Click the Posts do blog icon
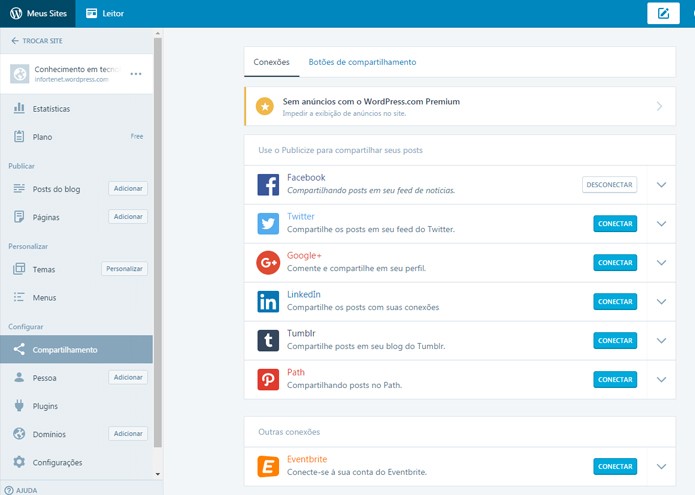The height and width of the screenshot is (495, 695). tap(19, 188)
